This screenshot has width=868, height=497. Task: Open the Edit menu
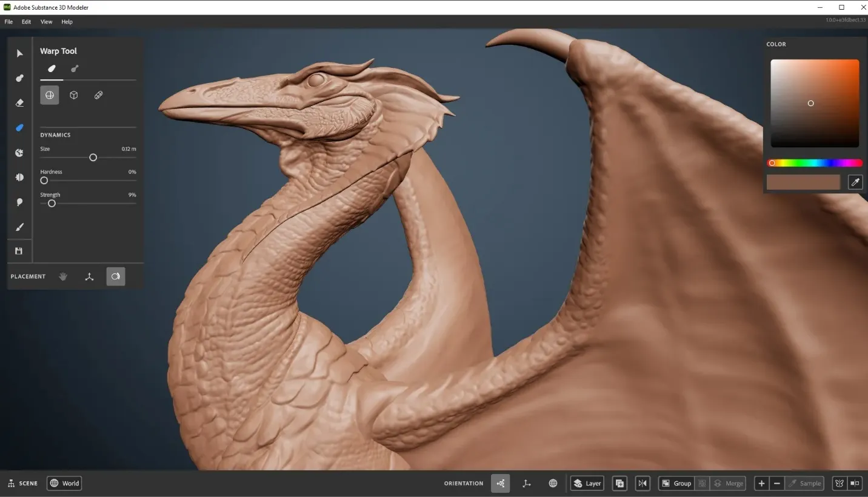click(x=26, y=21)
